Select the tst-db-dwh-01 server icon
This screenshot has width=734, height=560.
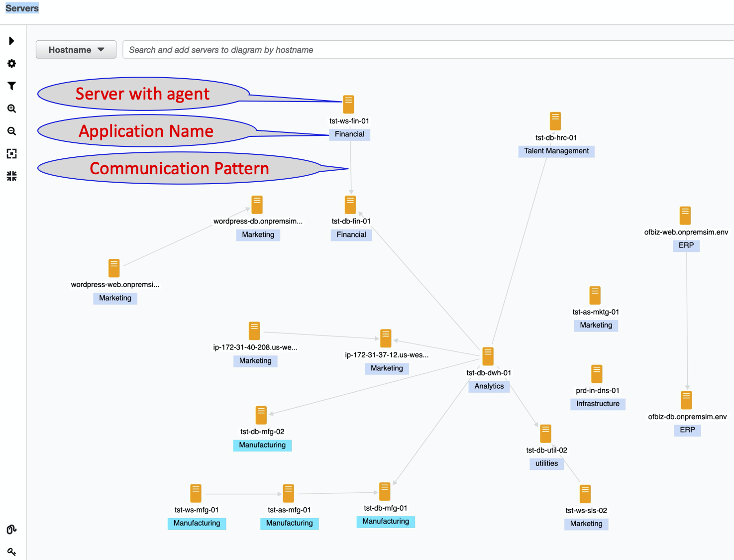coord(488,355)
